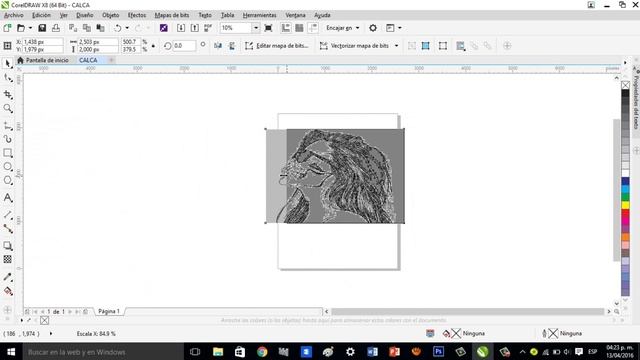Viewport: 640px width, 360px height.
Task: Select the Parallel Dimension tool
Action: [x=8, y=215]
